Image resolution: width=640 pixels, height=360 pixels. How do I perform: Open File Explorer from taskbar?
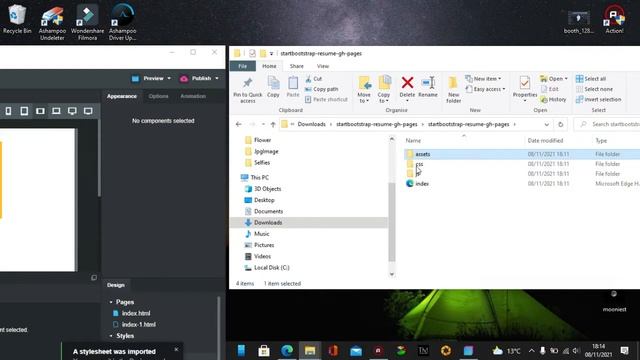coord(310,350)
